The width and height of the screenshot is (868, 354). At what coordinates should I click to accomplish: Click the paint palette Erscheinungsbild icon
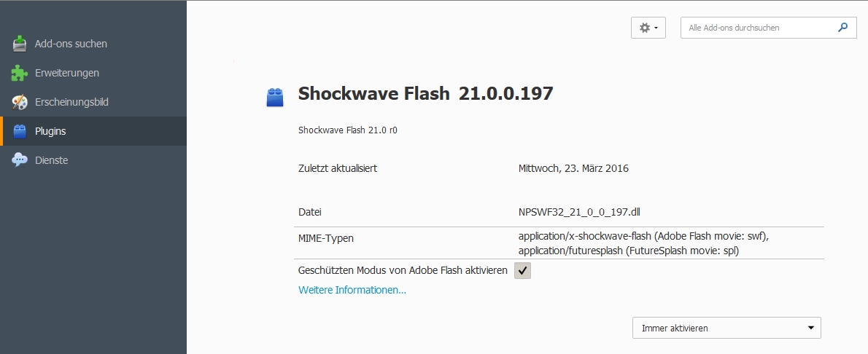tap(20, 102)
